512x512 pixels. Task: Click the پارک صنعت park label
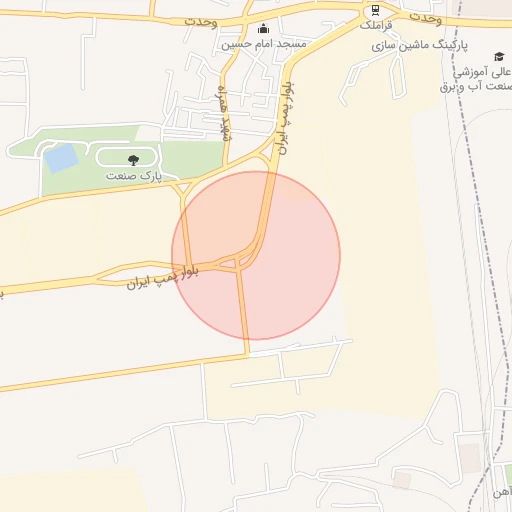[x=134, y=176]
